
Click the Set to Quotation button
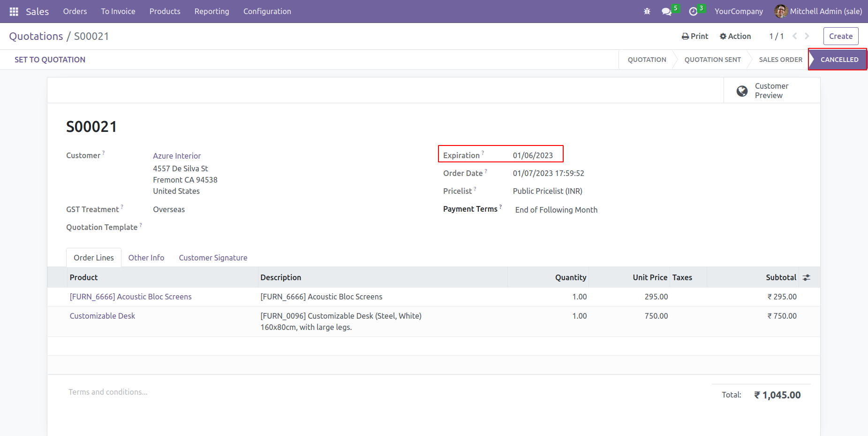pos(50,60)
